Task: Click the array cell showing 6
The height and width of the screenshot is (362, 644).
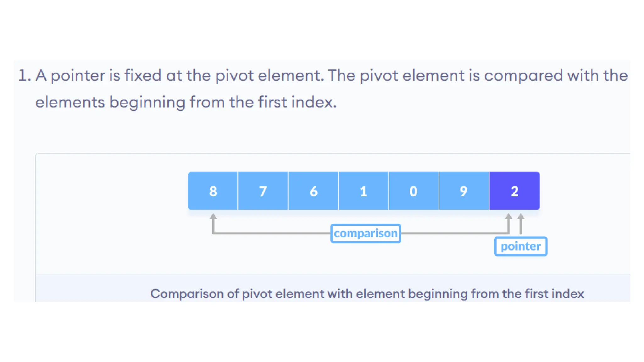Action: pos(314,191)
